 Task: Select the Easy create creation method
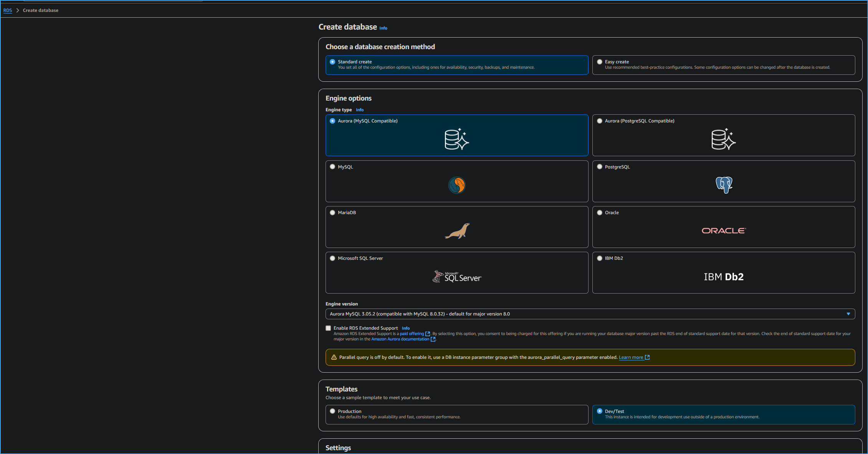point(599,61)
